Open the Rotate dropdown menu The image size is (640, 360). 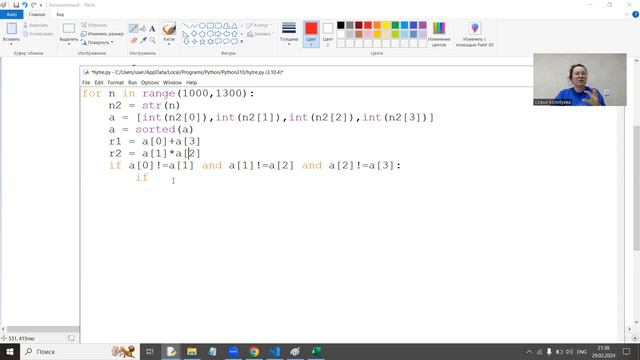pyautogui.click(x=97, y=42)
